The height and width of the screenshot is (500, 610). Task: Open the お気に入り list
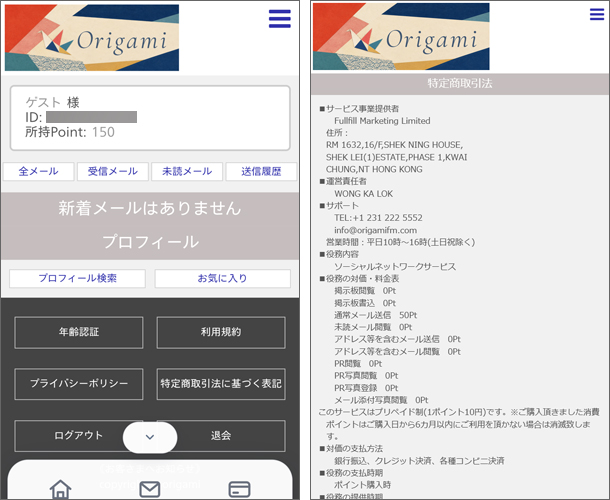tap(223, 278)
